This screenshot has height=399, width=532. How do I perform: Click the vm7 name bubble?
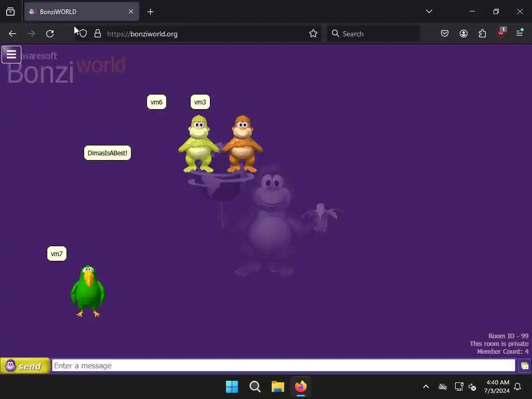[57, 254]
